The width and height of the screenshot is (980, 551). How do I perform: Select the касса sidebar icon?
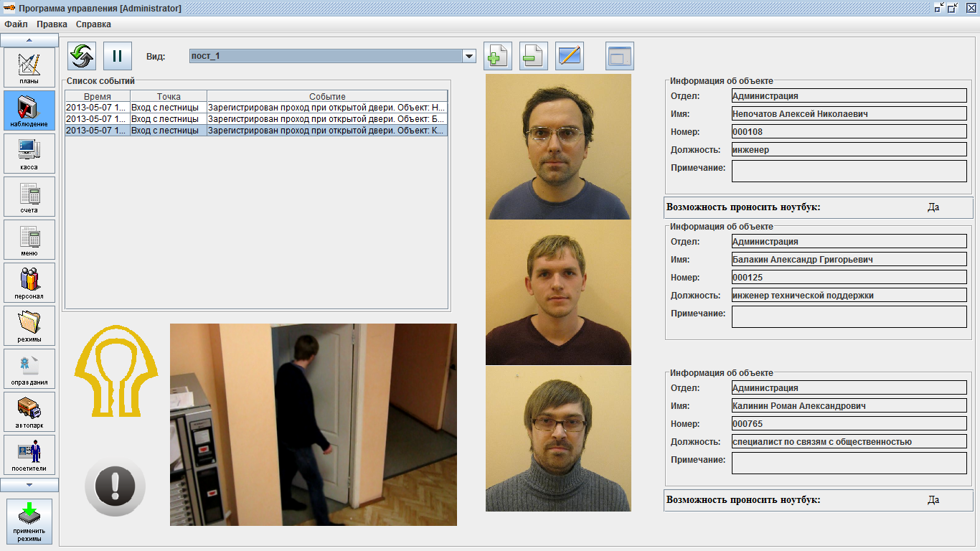[x=29, y=154]
